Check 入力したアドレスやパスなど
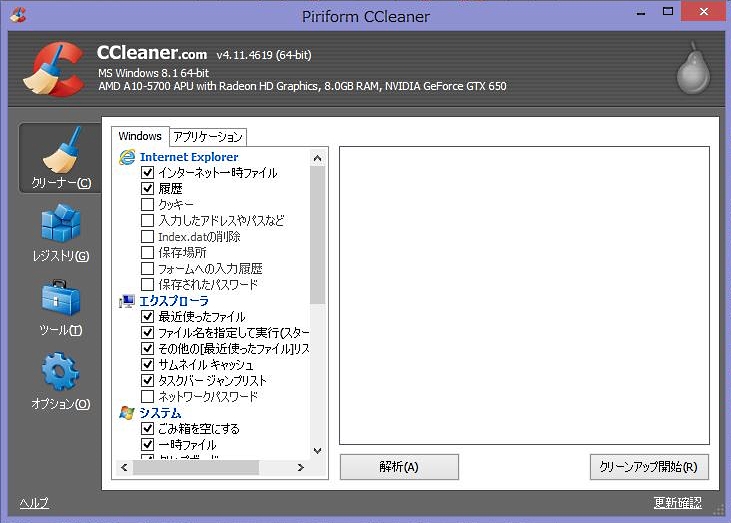Screen dimensions: 731x523 tap(147, 220)
